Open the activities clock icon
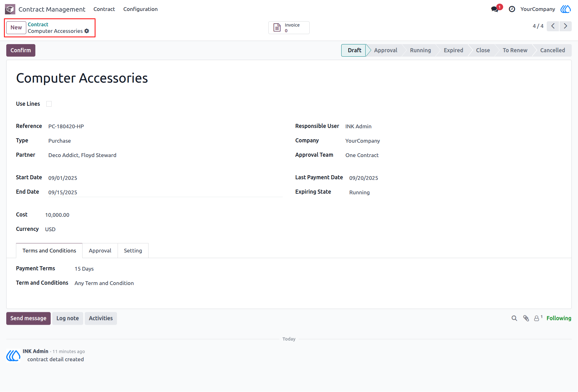Screen dimensions: 578x392 (512, 9)
